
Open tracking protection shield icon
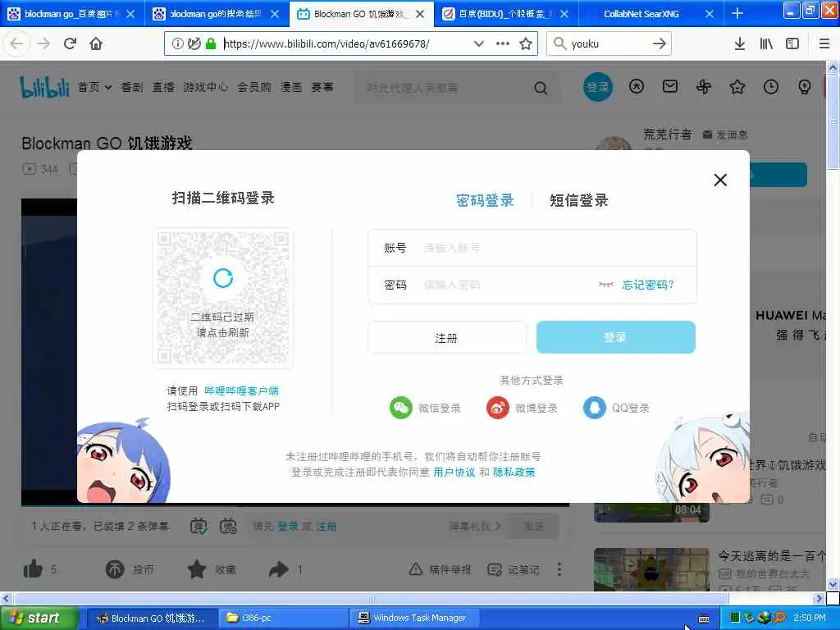click(194, 43)
